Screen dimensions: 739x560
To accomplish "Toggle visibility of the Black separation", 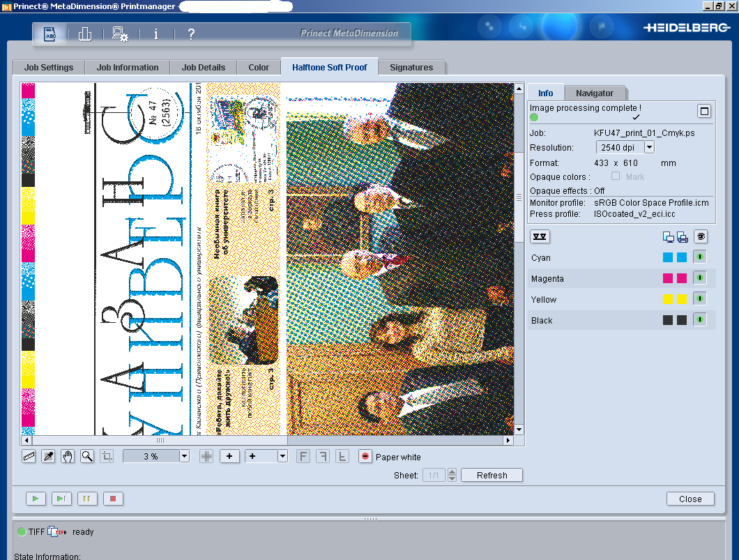I will (700, 319).
